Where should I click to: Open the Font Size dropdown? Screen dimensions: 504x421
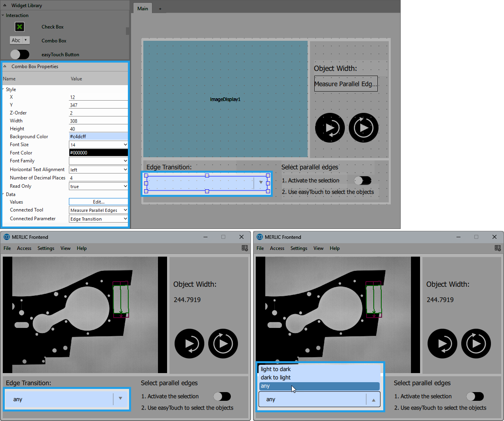point(98,145)
